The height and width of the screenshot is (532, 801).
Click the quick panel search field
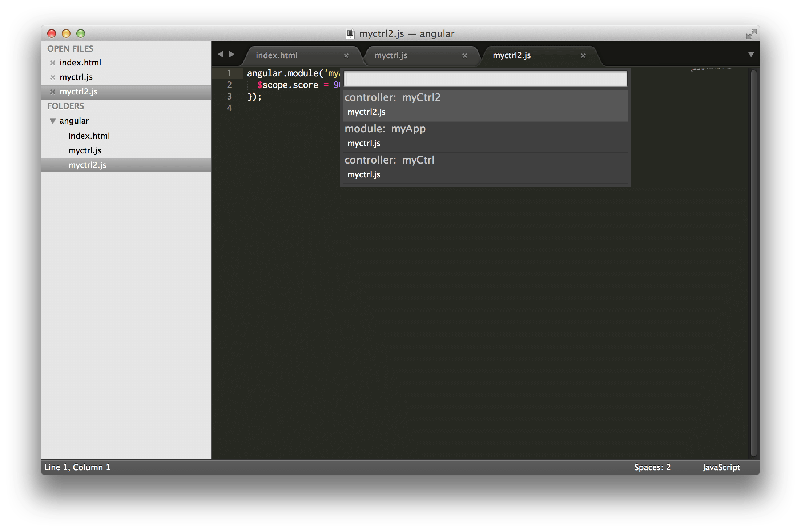(485, 79)
